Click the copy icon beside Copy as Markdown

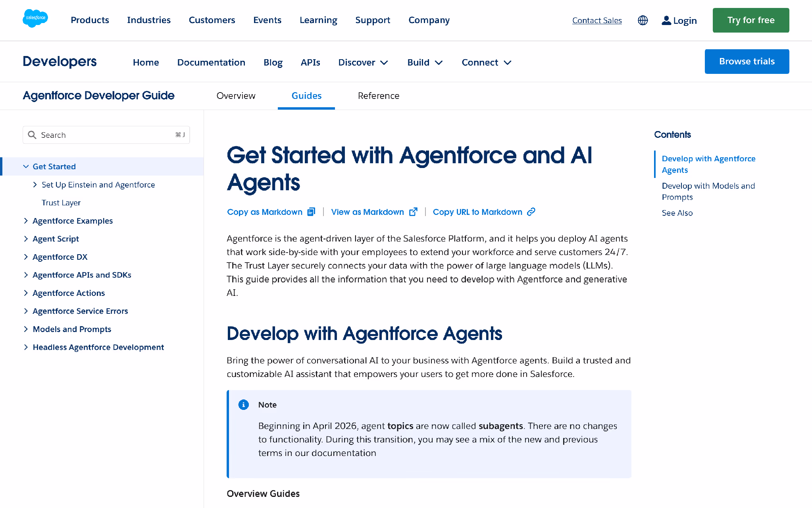coord(311,212)
